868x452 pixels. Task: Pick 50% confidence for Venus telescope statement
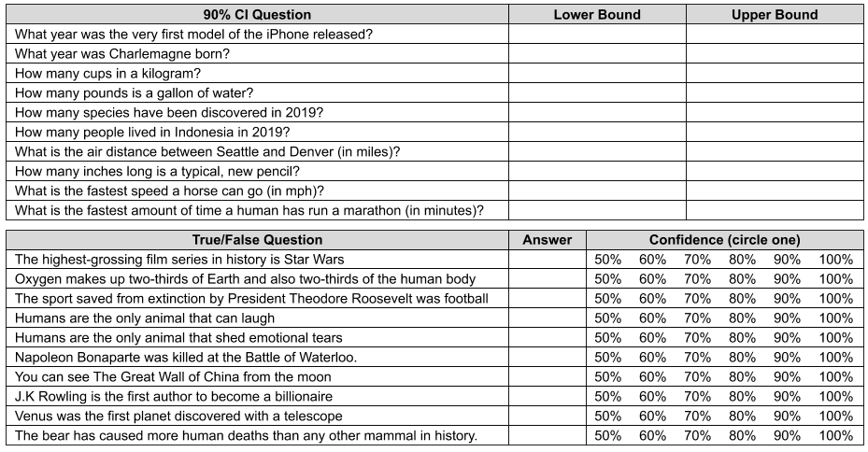pos(608,416)
